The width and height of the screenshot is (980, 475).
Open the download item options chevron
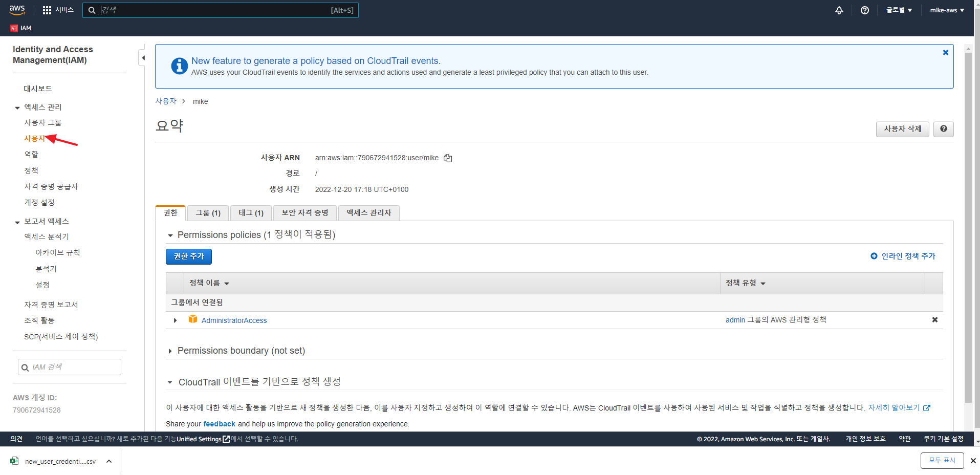click(x=109, y=461)
